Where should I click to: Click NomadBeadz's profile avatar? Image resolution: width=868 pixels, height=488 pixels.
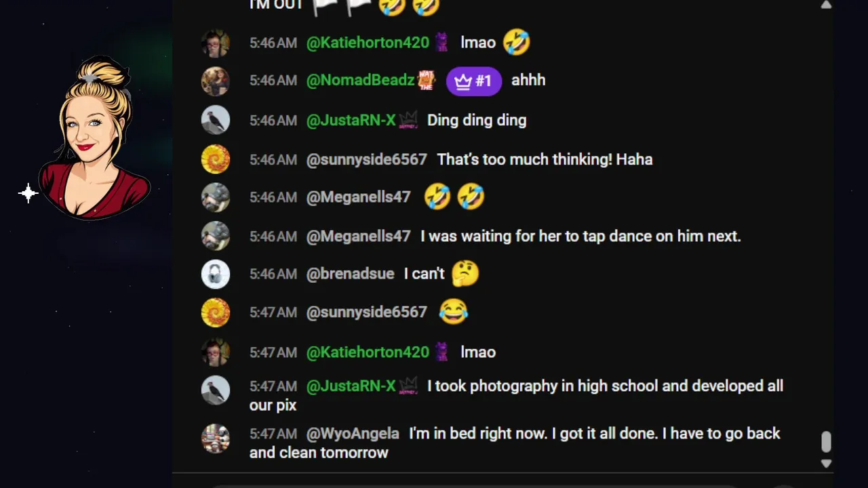coord(216,81)
